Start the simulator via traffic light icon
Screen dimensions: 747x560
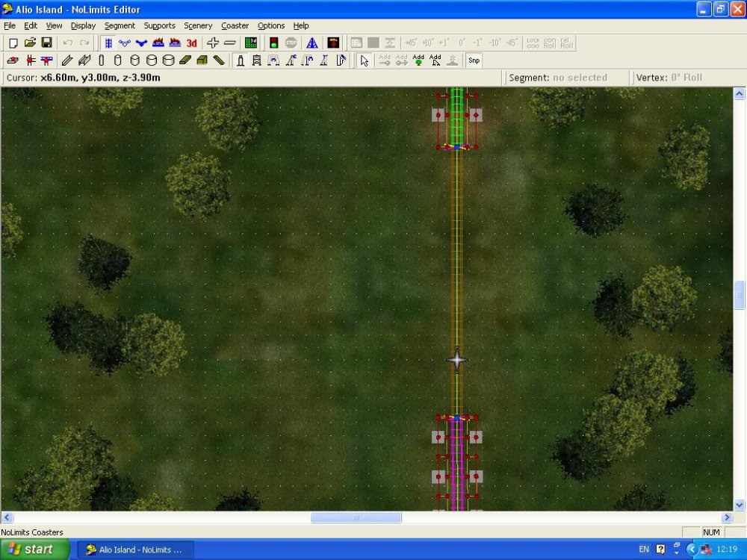coord(273,43)
